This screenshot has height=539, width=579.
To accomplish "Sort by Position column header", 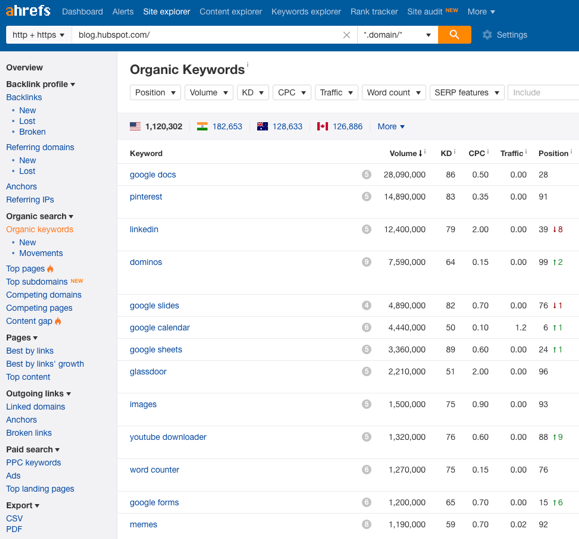I will pos(553,153).
